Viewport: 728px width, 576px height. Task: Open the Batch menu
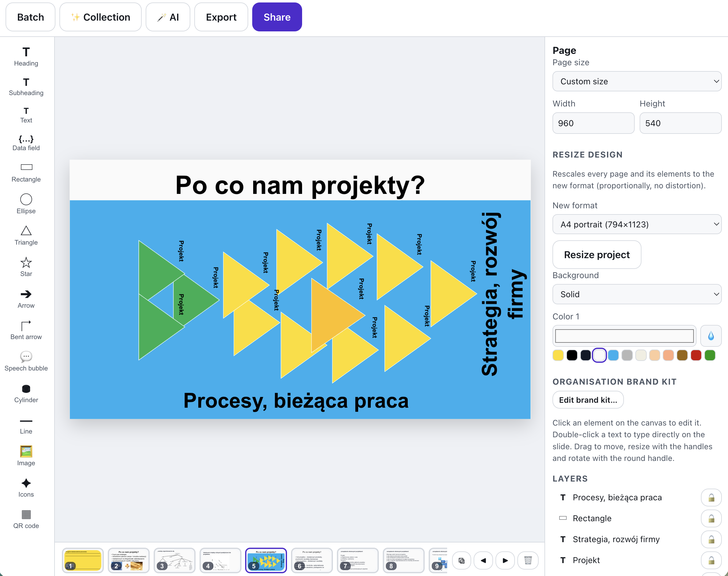point(30,17)
